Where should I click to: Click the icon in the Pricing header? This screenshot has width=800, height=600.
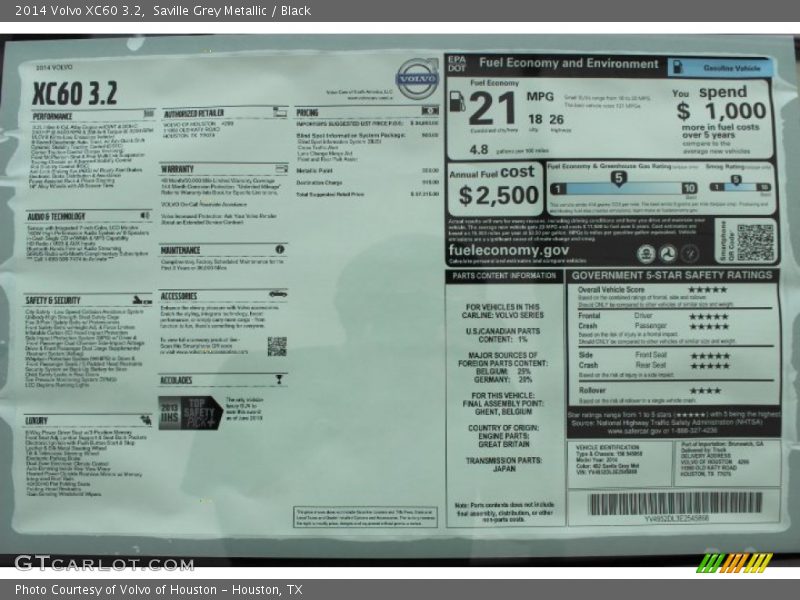click(x=430, y=111)
